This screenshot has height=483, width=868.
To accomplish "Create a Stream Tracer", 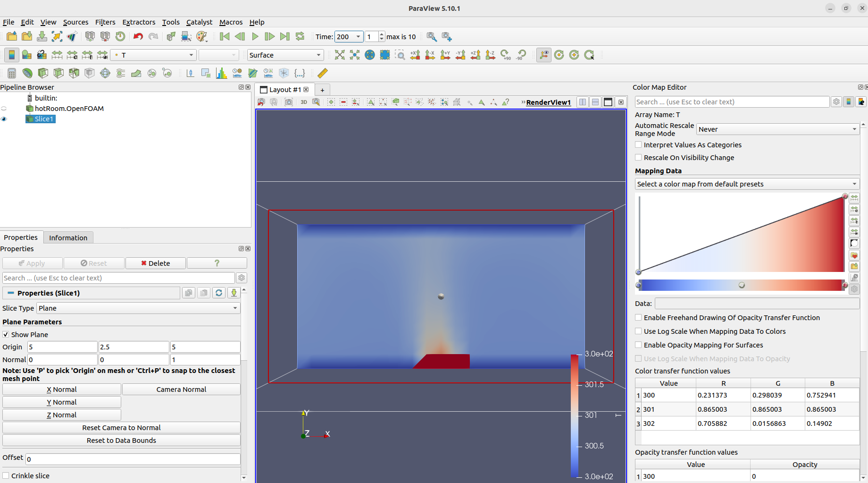I will (120, 73).
